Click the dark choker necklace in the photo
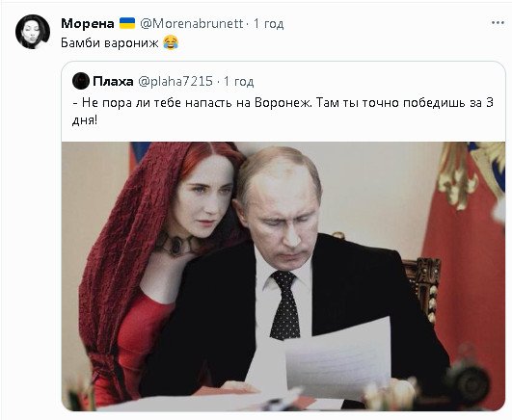 point(175,243)
